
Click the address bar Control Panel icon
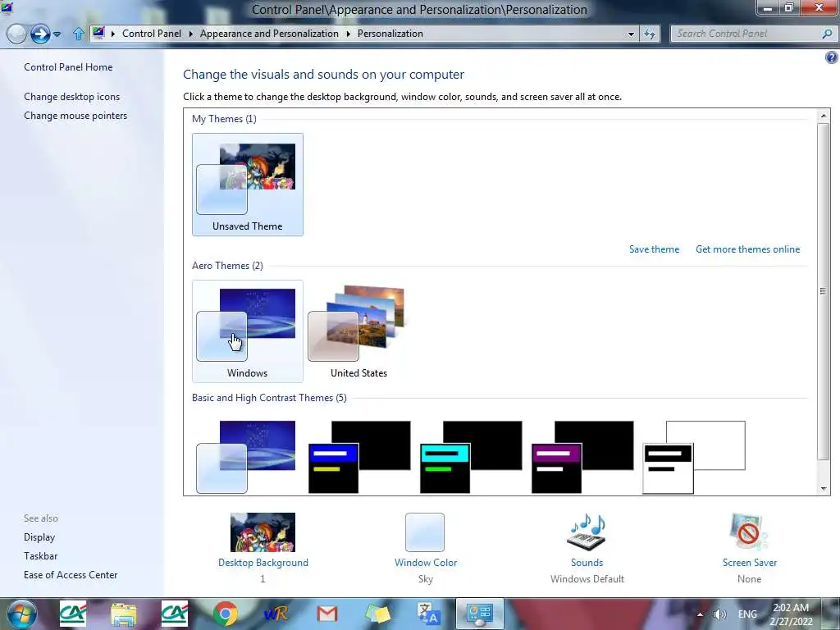98,33
